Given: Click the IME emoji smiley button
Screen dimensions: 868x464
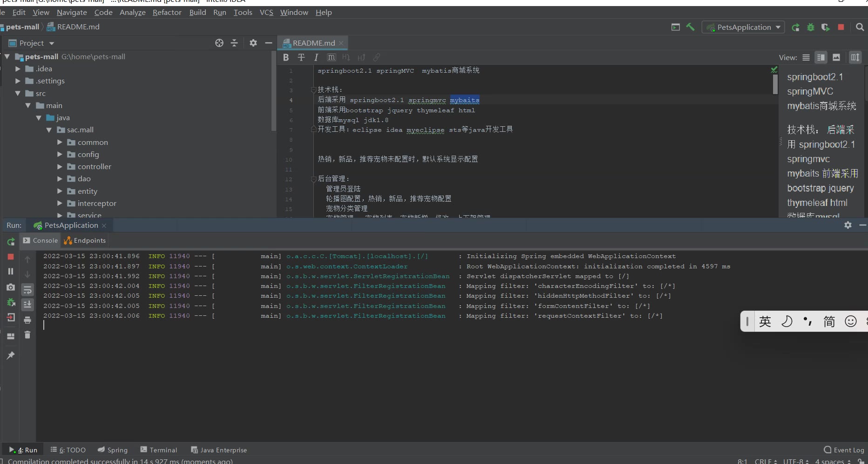Looking at the screenshot, I should coord(851,321).
